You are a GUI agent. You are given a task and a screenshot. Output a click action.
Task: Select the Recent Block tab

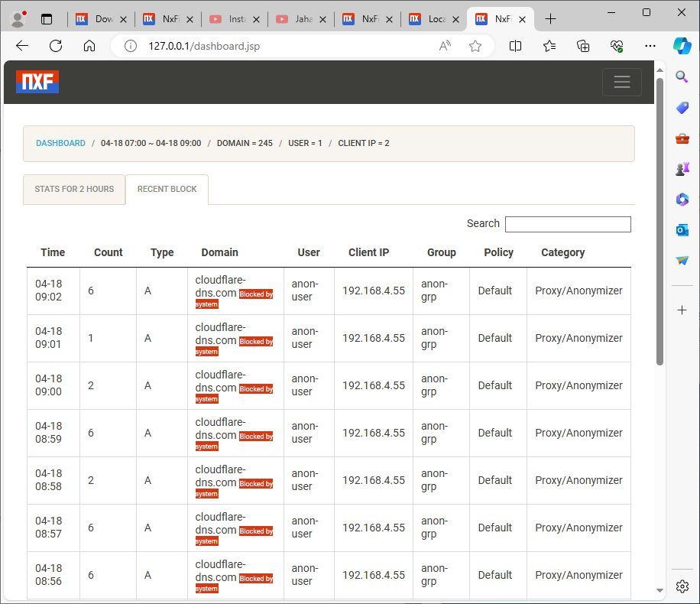(167, 189)
